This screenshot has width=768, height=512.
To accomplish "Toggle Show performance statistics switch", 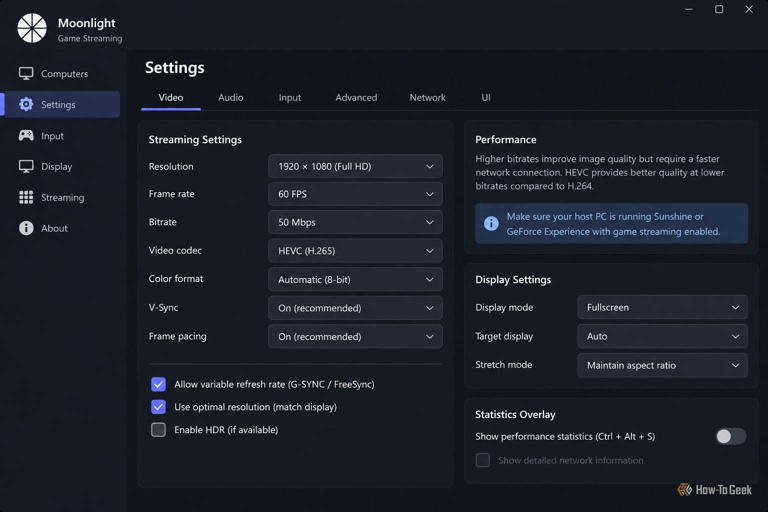I will click(x=731, y=436).
